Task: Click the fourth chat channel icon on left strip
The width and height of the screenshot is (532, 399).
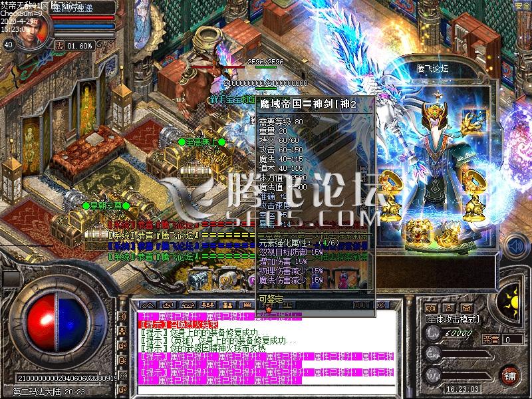Action: [123, 360]
